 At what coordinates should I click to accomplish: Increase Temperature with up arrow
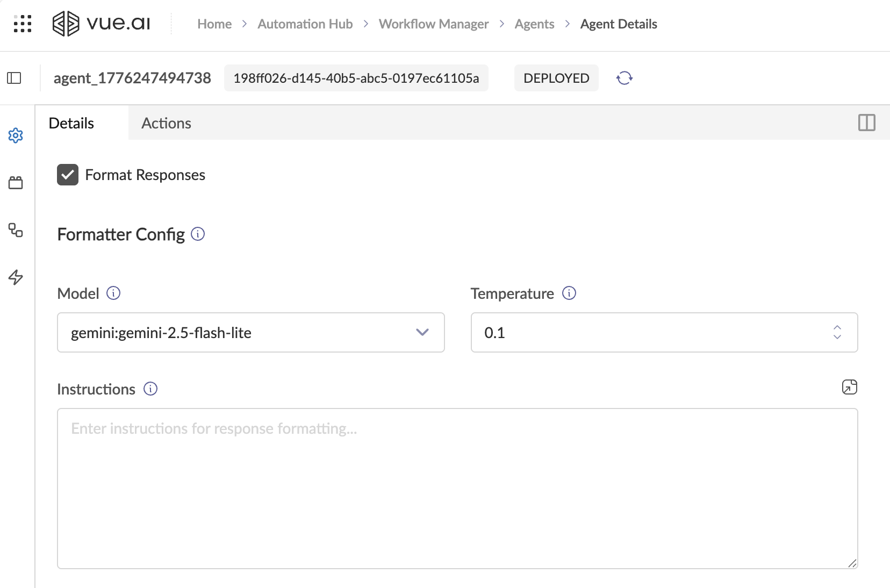pyautogui.click(x=837, y=327)
